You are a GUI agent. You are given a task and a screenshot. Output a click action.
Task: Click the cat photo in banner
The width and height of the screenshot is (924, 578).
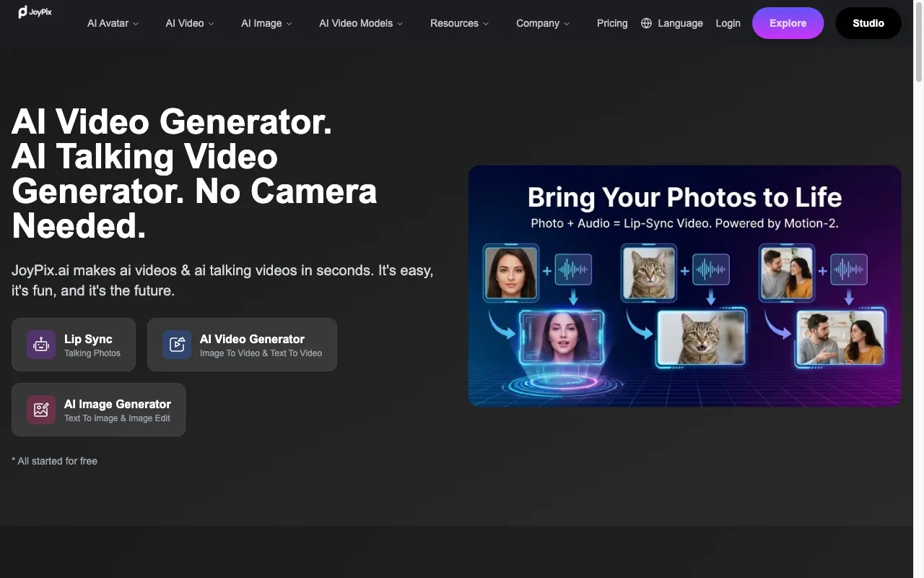(x=649, y=272)
